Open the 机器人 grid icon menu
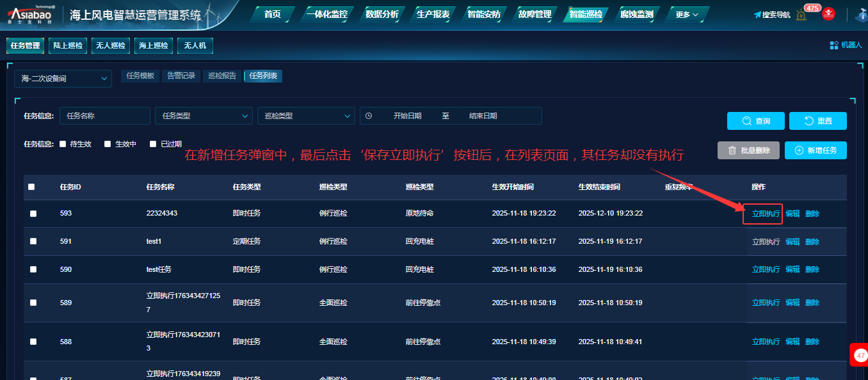 833,45
